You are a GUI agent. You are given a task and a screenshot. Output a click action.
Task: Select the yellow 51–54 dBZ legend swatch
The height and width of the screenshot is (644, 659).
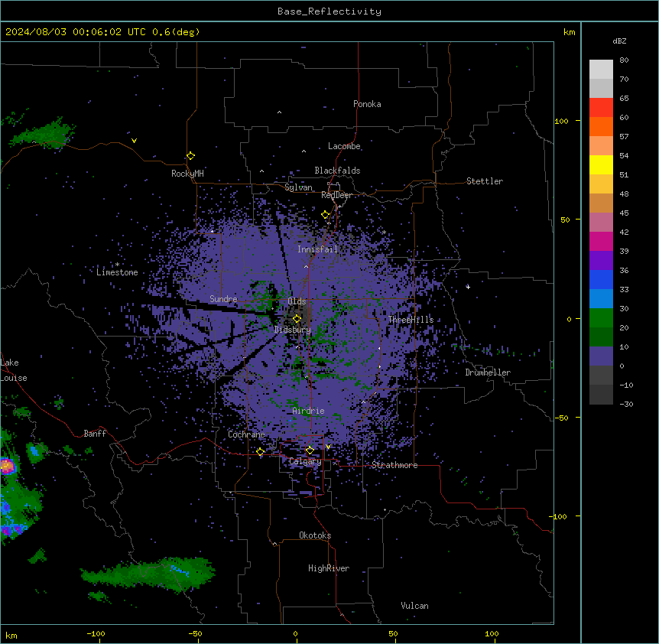[x=601, y=164]
